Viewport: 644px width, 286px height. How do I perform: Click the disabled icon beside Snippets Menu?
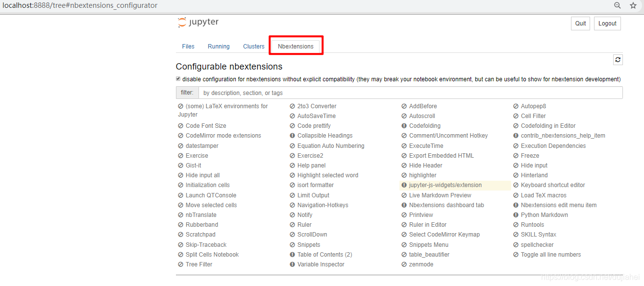coord(404,245)
